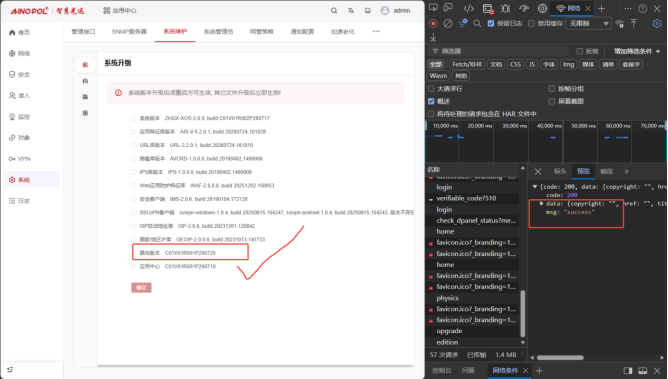
Task: Switch to the 通知配置 tab
Action: pyautogui.click(x=302, y=32)
